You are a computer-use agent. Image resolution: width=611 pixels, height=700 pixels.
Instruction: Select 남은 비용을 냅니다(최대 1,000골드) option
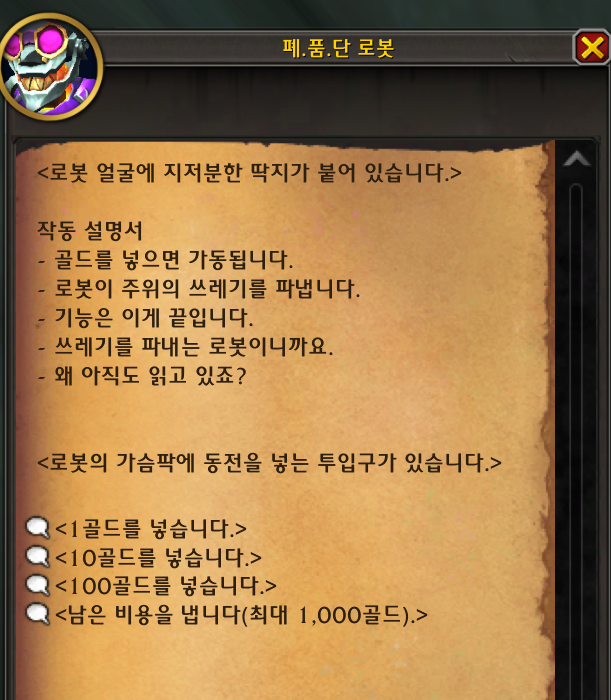pos(241,615)
